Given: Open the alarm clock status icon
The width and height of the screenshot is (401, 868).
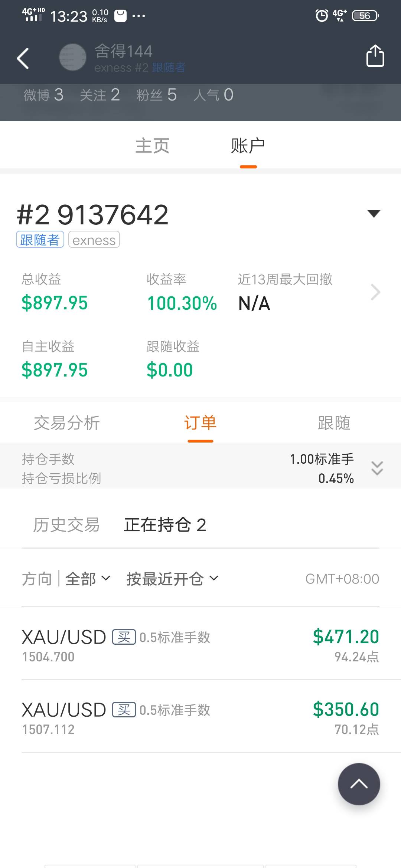Looking at the screenshot, I should [x=322, y=16].
